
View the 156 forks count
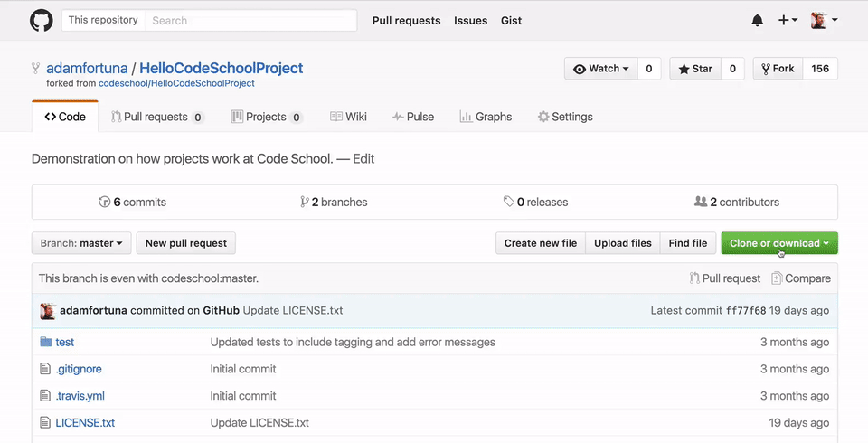tap(820, 69)
